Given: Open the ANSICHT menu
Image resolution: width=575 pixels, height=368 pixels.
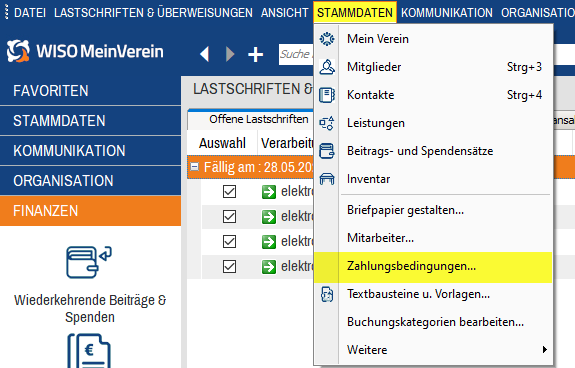Looking at the screenshot, I should click(x=285, y=12).
